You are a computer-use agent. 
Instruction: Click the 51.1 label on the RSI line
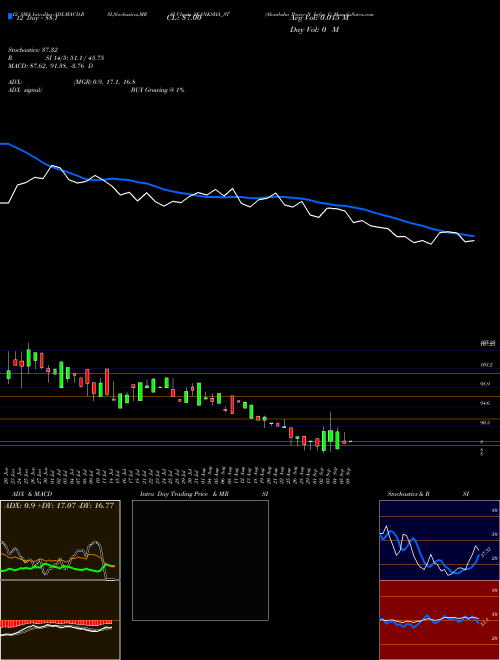(484, 622)
